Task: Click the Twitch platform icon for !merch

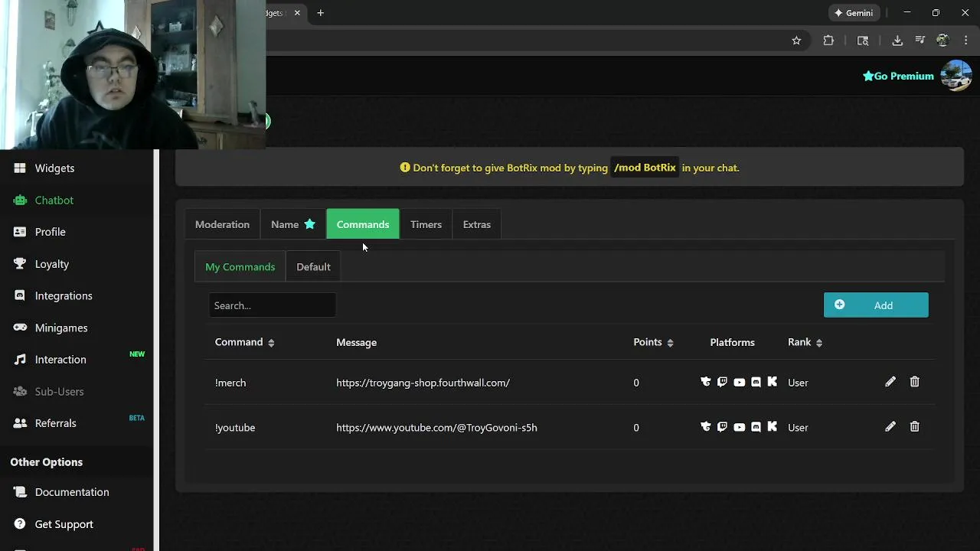Action: point(722,382)
